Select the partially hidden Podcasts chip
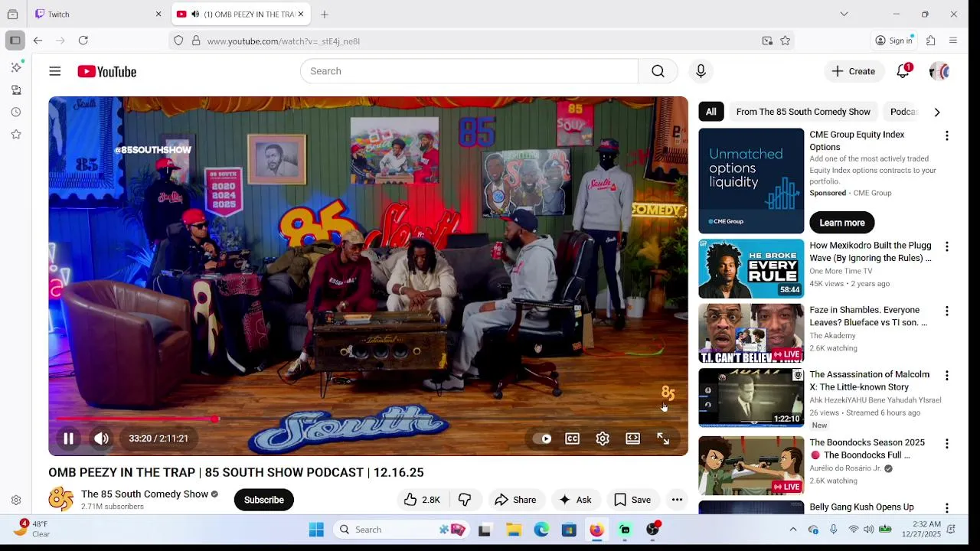The height and width of the screenshot is (551, 980). pos(903,112)
